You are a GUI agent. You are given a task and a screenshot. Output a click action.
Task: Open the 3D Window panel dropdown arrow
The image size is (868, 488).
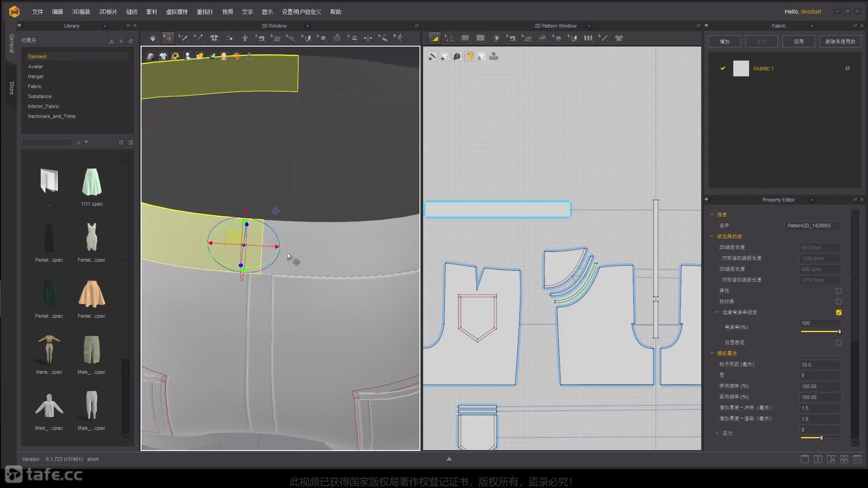click(307, 26)
